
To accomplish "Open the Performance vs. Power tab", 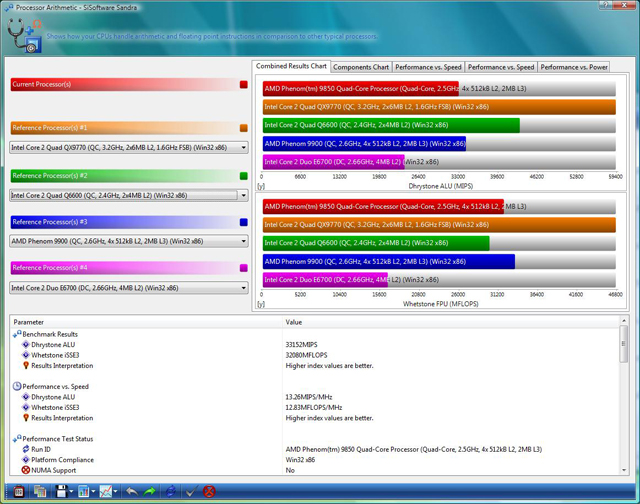I will (x=574, y=67).
